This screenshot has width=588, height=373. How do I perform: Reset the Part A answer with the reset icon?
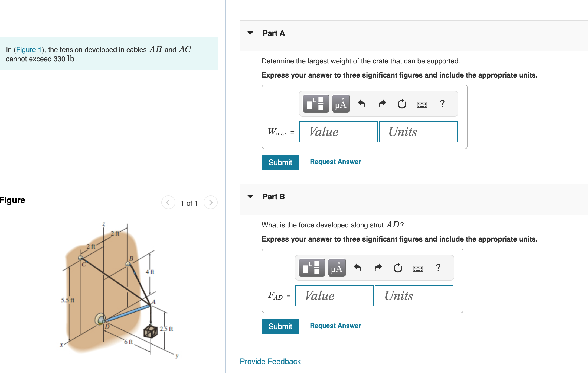401,104
